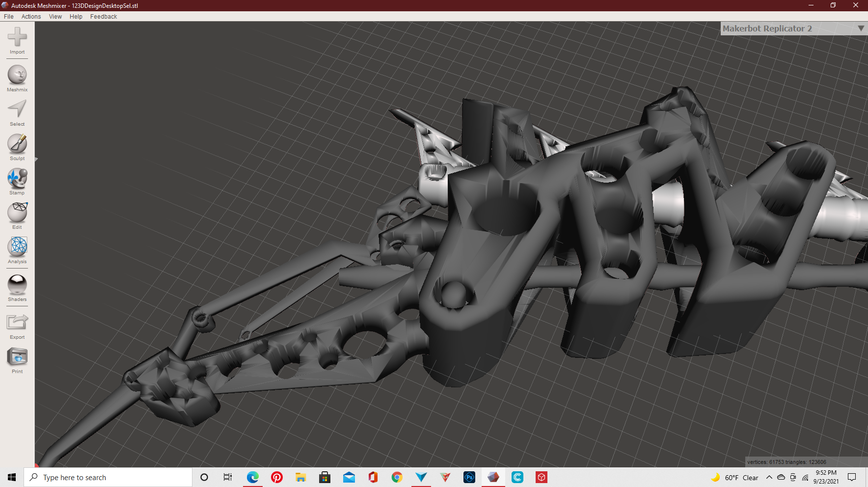Launch Microsoft Edge from the taskbar
This screenshot has height=487, width=868.
(253, 477)
